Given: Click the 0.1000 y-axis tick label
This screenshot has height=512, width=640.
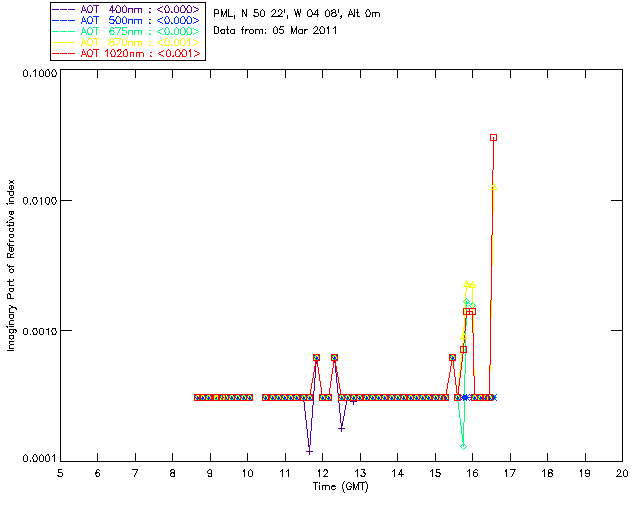Looking at the screenshot, I should [x=39, y=73].
